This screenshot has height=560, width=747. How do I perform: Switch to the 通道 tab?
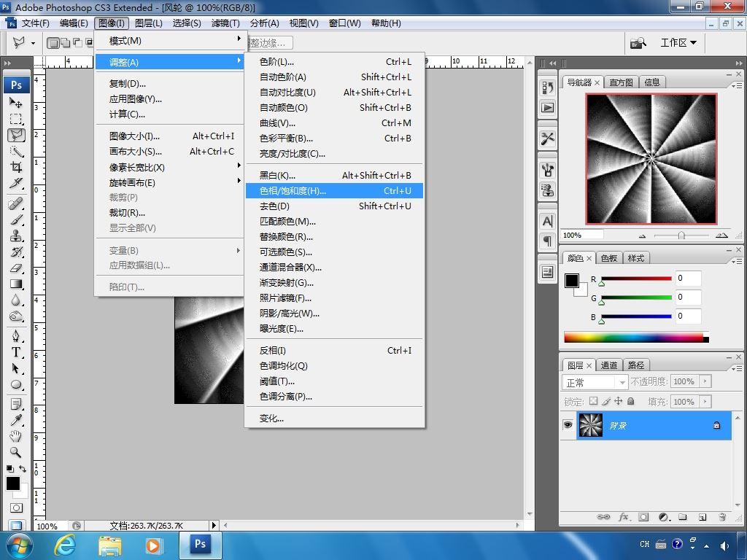(x=609, y=365)
